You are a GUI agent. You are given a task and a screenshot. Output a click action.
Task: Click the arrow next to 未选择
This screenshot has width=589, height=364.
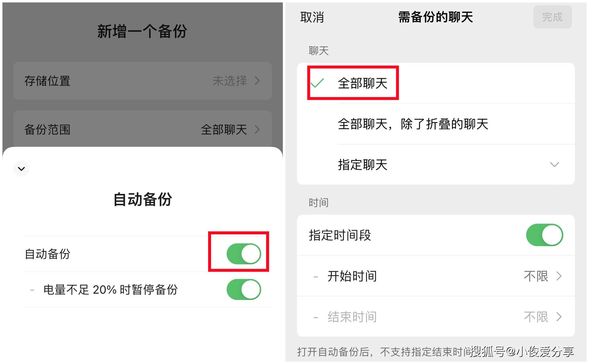click(x=257, y=81)
